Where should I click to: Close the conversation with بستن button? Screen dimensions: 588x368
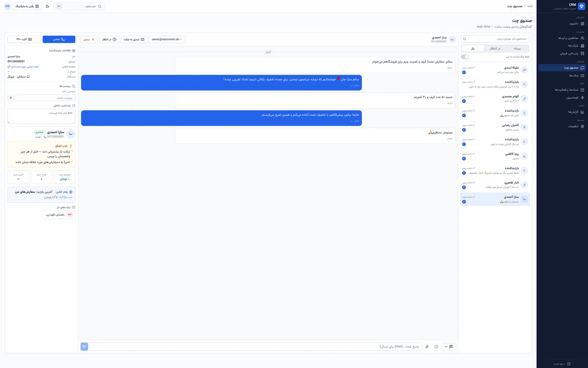pyautogui.click(x=89, y=39)
